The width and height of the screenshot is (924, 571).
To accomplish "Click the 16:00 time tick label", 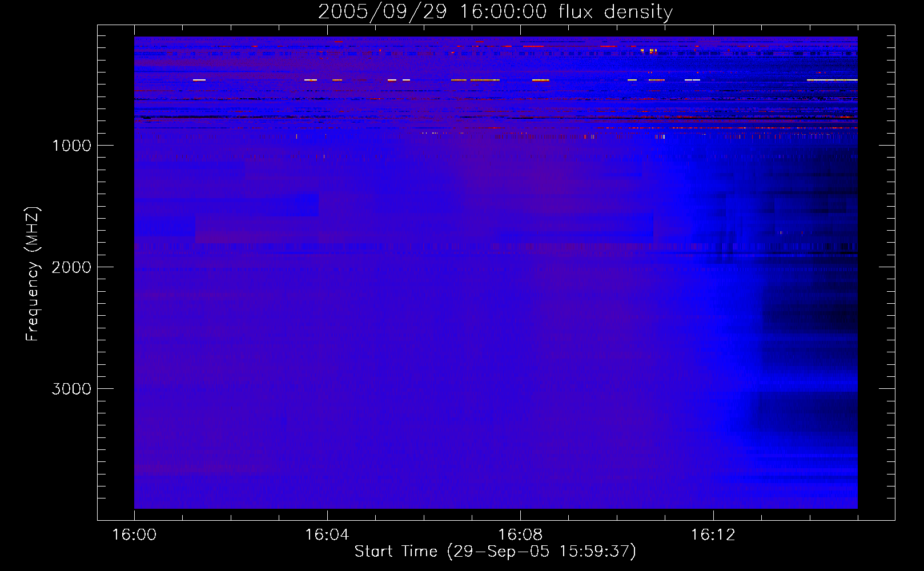I will coord(134,535).
